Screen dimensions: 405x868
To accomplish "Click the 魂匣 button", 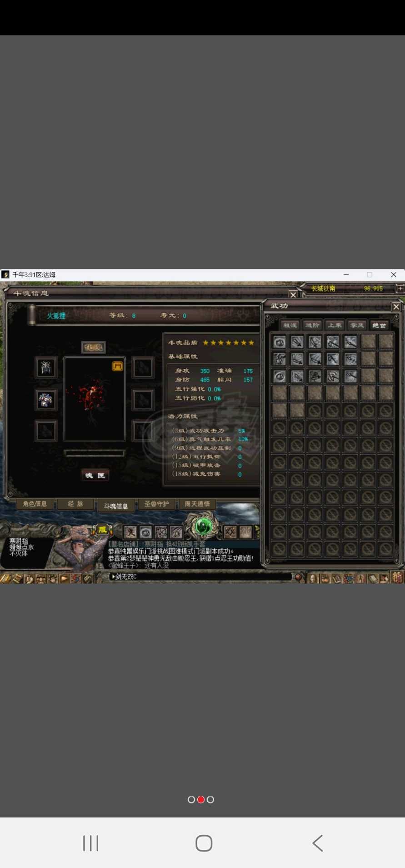I will [x=95, y=475].
